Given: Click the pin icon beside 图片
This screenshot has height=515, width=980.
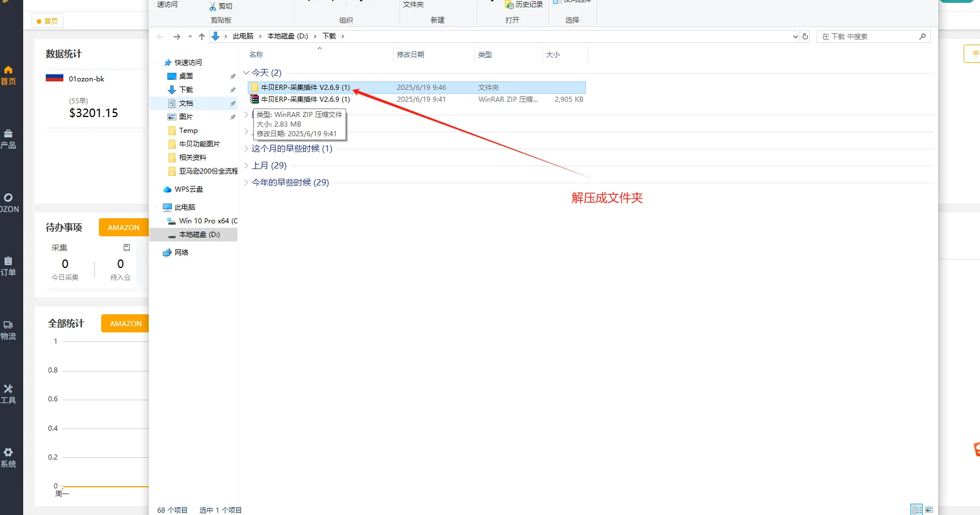Looking at the screenshot, I should pos(232,117).
